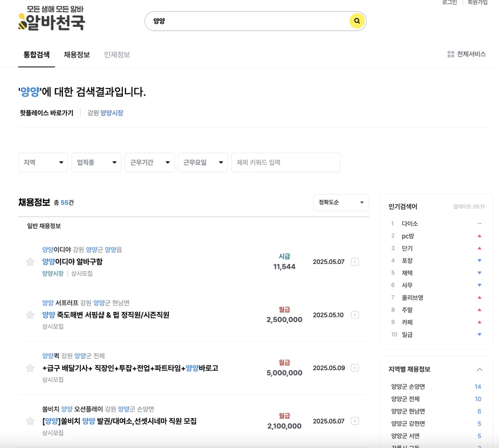Click the magnifying glass search icon
Screen dimensions: 499x448
pos(356,21)
